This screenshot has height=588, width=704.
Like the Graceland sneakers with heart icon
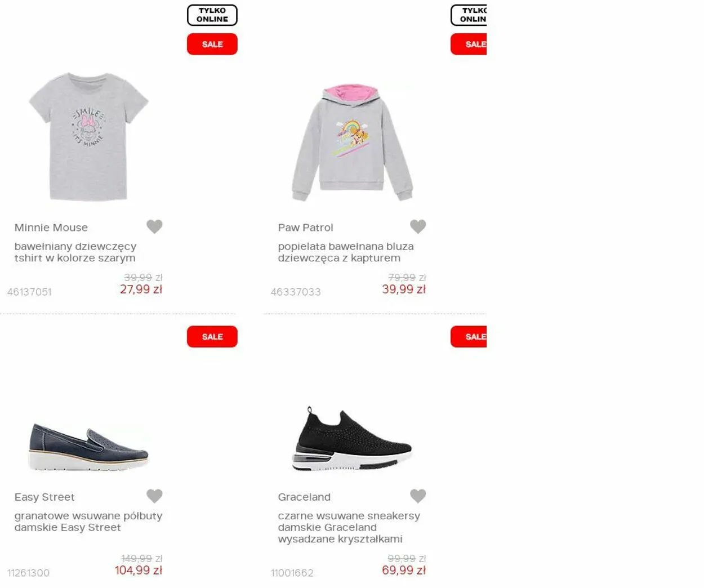[418, 496]
